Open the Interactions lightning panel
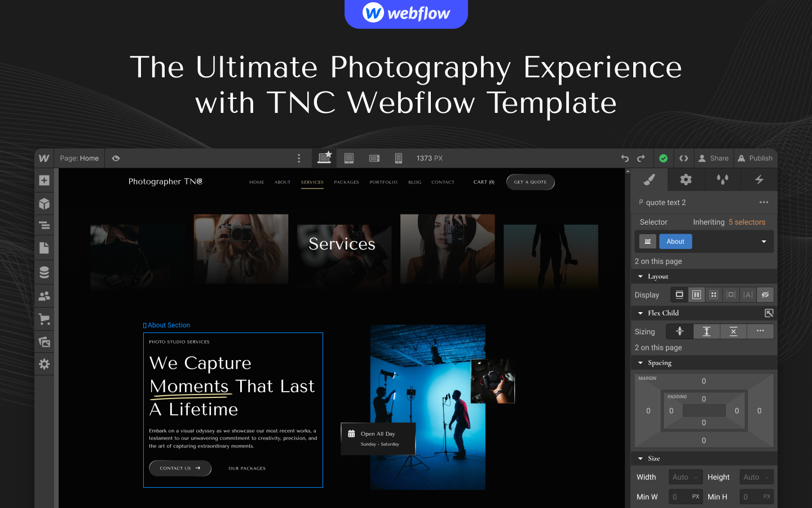This screenshot has height=508, width=812. coord(760,179)
